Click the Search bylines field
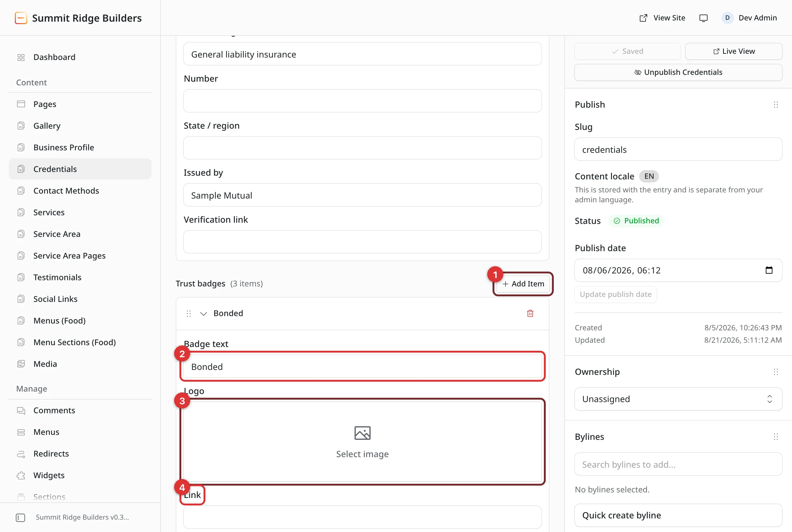The width and height of the screenshot is (792, 532). tap(678, 464)
